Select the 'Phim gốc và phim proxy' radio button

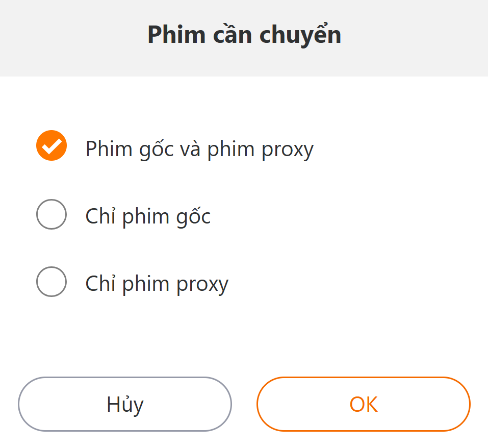52,146
